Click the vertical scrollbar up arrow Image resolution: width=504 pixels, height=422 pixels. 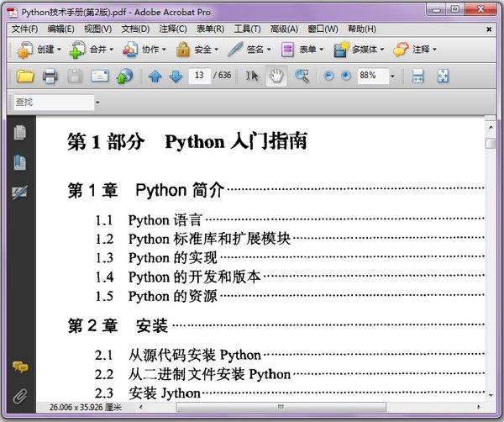tap(491, 127)
